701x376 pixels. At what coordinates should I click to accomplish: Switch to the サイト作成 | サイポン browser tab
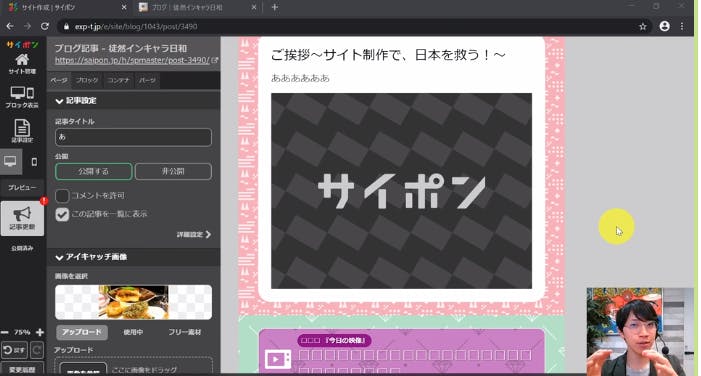(67, 7)
